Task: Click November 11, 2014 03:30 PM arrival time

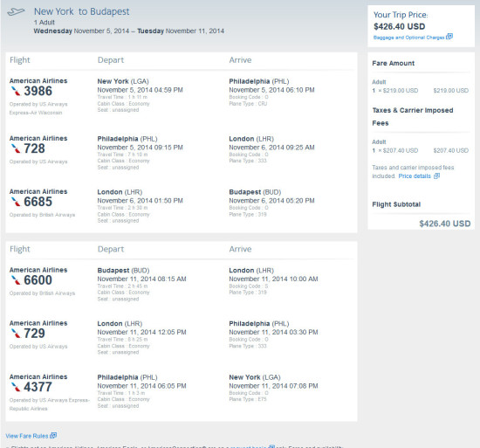Action: (273, 332)
